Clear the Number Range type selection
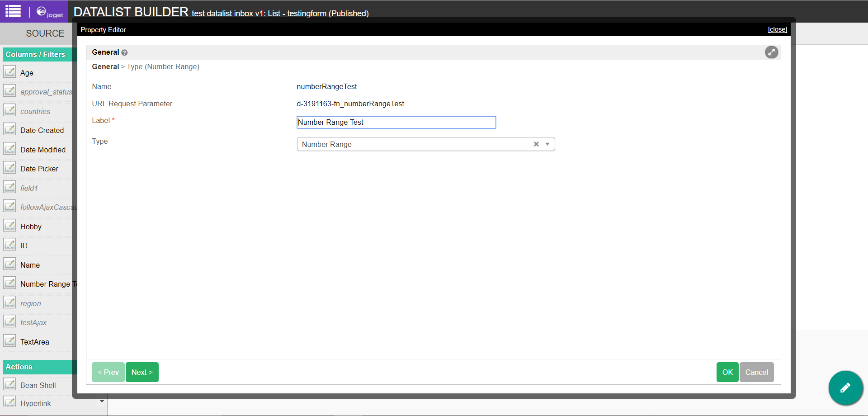 [536, 144]
